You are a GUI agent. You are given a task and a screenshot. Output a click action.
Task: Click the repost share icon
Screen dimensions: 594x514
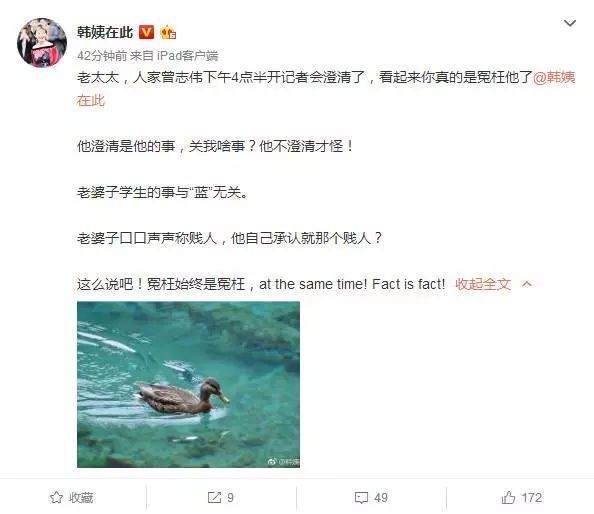coord(214,497)
